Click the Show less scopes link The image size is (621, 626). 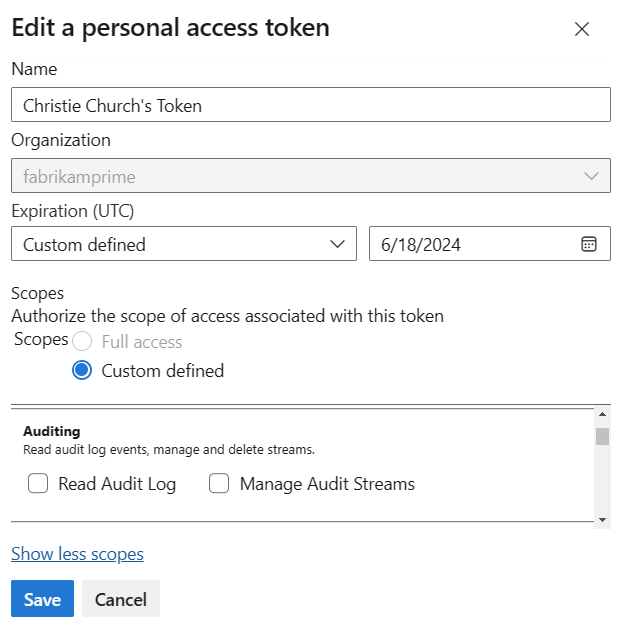click(77, 554)
